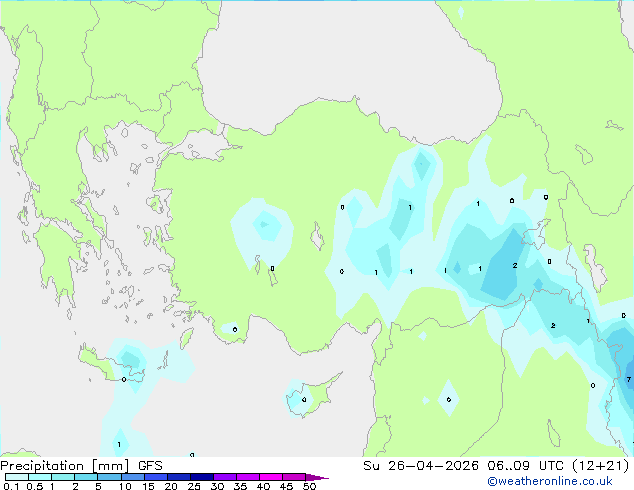Click the 0.5–1 mm legend swatch

pos(40,477)
